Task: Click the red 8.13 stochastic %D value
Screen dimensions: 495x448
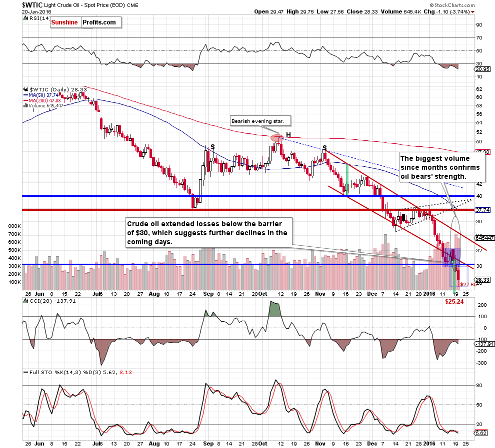Action: click(125, 373)
